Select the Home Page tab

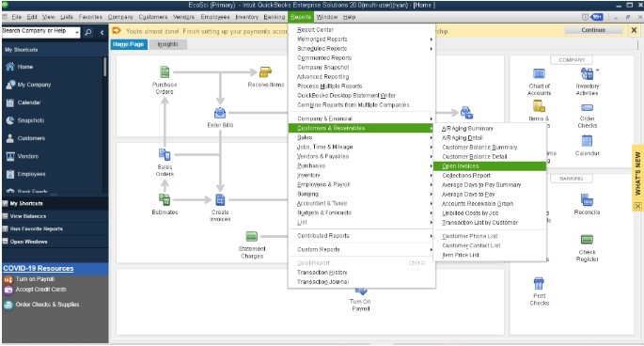tap(128, 44)
